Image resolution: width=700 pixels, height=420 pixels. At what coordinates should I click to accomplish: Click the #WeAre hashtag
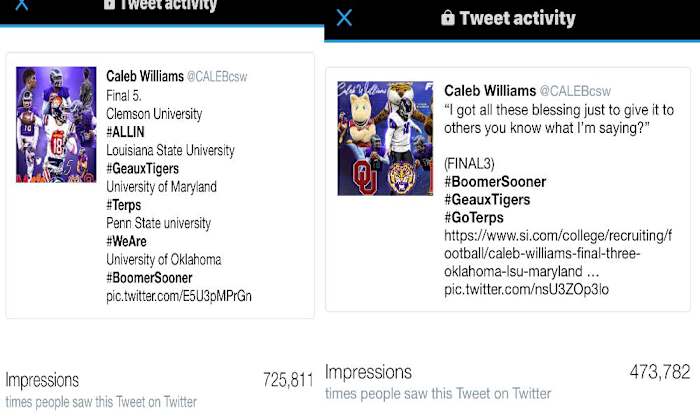(x=128, y=241)
